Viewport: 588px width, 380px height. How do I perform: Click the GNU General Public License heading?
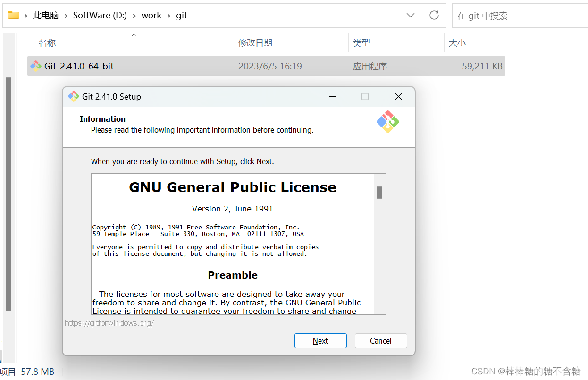[x=233, y=187]
